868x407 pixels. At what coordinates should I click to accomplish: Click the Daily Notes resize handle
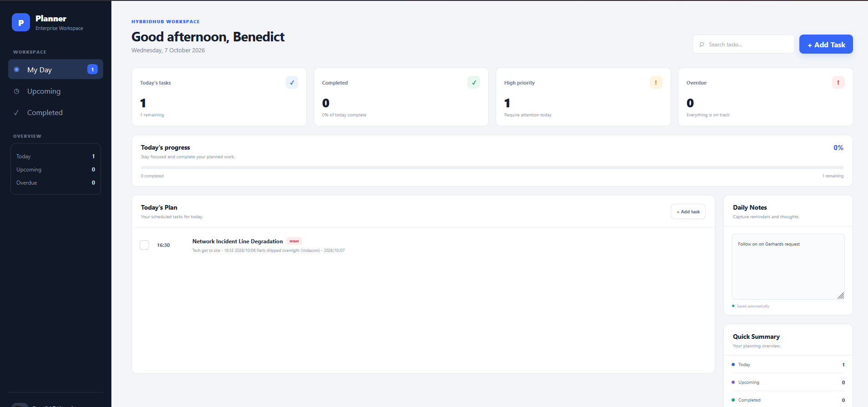click(x=841, y=296)
